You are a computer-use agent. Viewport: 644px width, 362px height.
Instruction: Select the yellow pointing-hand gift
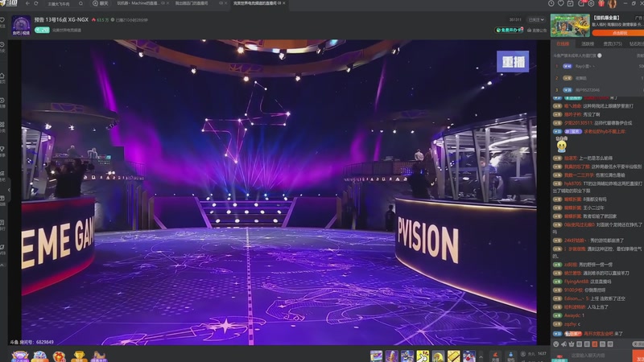pos(423,356)
